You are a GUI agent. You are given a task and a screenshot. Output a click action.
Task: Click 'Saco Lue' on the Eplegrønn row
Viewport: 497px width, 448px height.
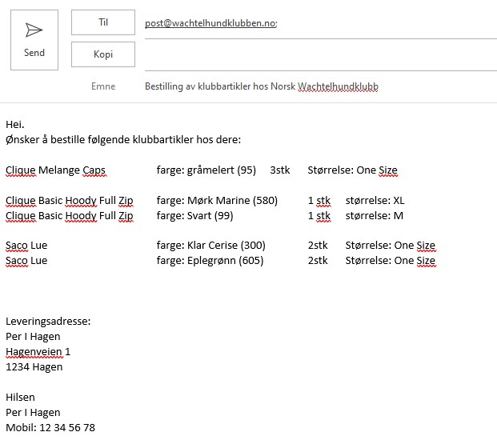(x=26, y=261)
